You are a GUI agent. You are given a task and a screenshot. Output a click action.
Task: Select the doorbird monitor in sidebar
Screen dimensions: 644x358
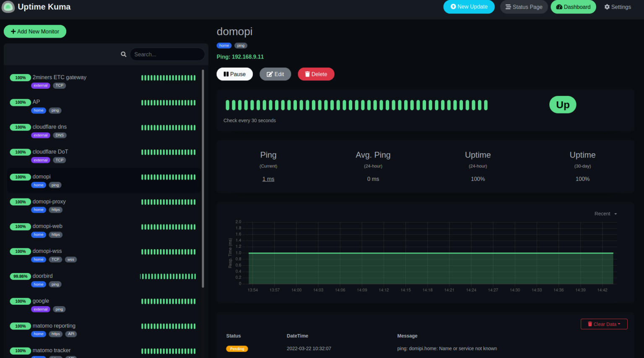point(42,276)
